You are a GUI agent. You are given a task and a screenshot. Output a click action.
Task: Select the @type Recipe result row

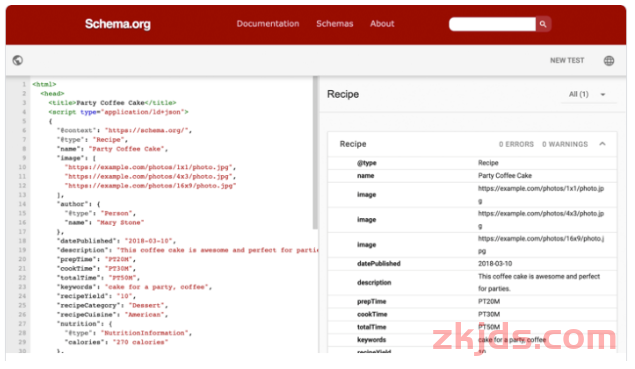(x=472, y=163)
